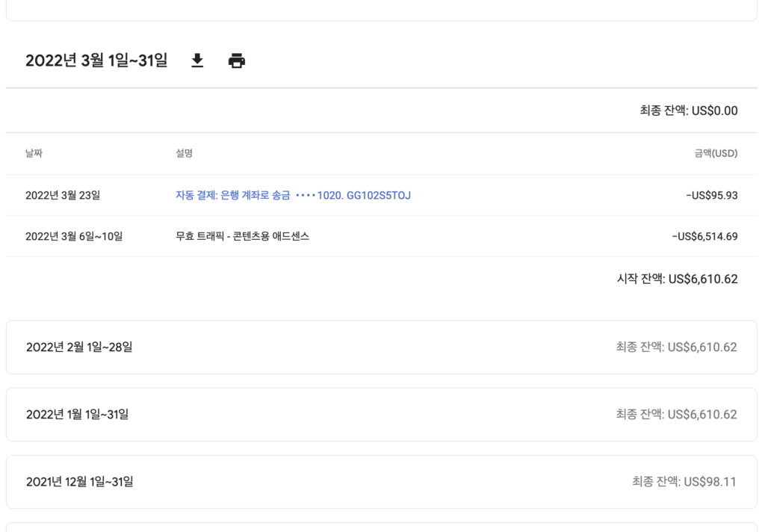
Task: Click the 2022년 3월 6일~10일 date cell
Action: 73,236
